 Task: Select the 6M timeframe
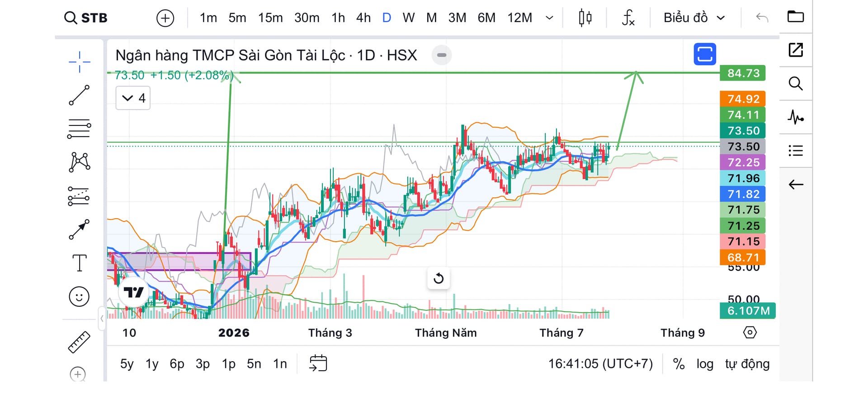pos(486,18)
